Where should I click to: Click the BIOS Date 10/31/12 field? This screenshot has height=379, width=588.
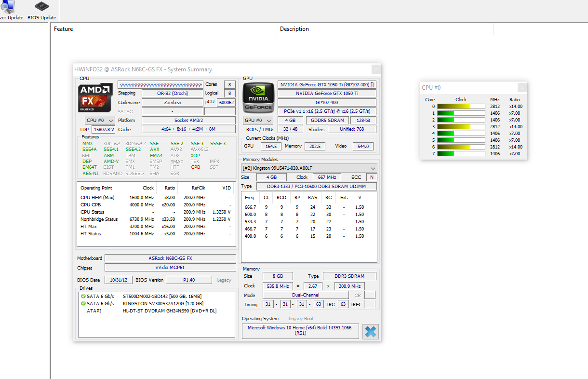(x=118, y=280)
